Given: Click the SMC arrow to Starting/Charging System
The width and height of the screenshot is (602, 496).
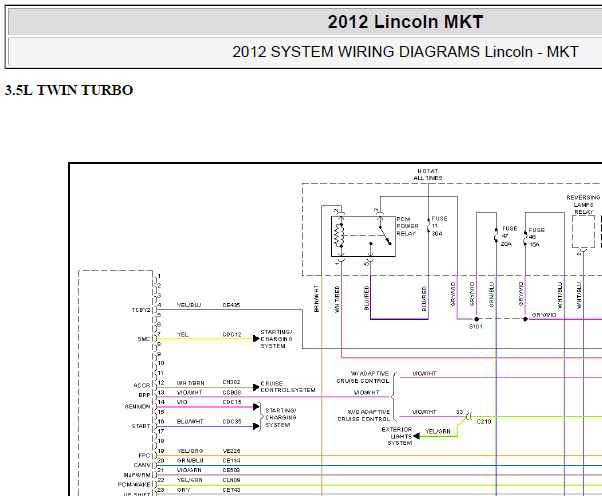Looking at the screenshot, I should click(256, 338).
